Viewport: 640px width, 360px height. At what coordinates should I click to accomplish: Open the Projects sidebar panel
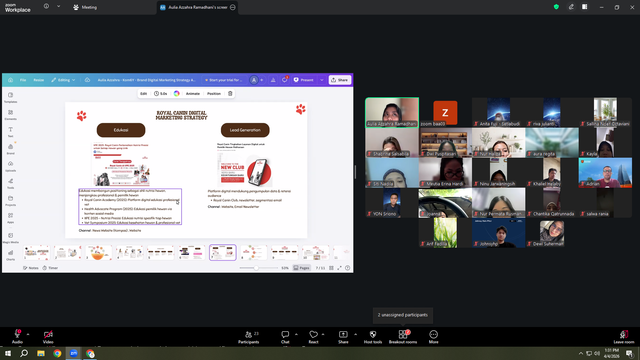point(11,200)
